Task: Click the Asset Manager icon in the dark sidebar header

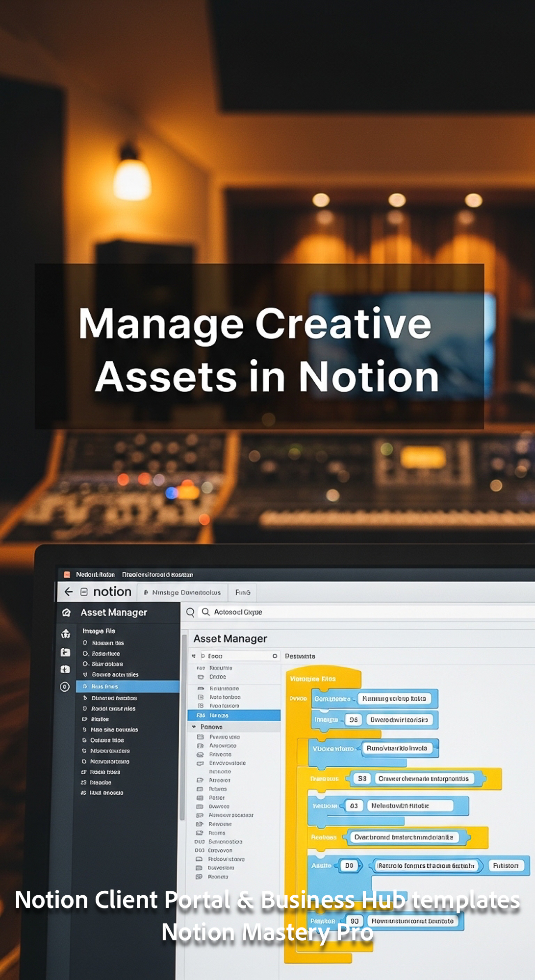Action: click(x=66, y=612)
